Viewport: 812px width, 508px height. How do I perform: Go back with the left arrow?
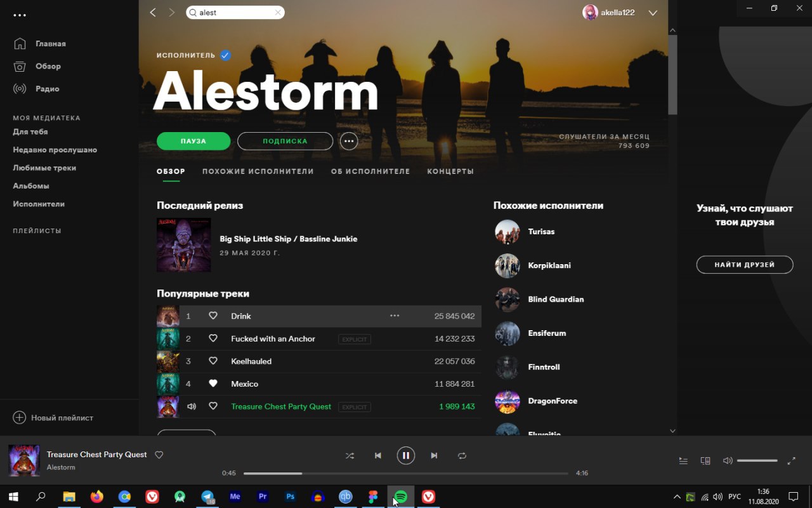(153, 13)
